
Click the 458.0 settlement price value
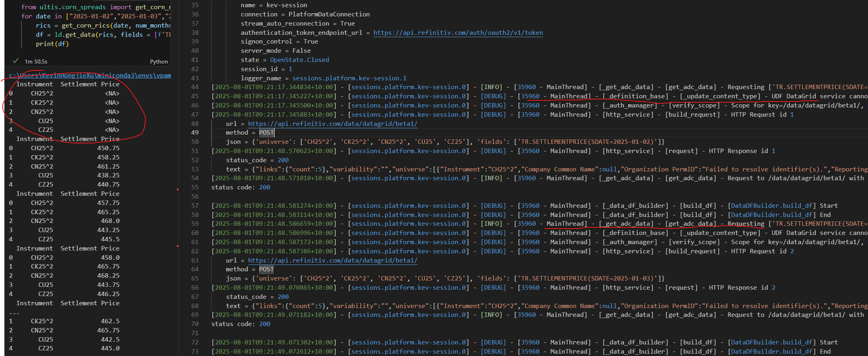pyautogui.click(x=110, y=258)
